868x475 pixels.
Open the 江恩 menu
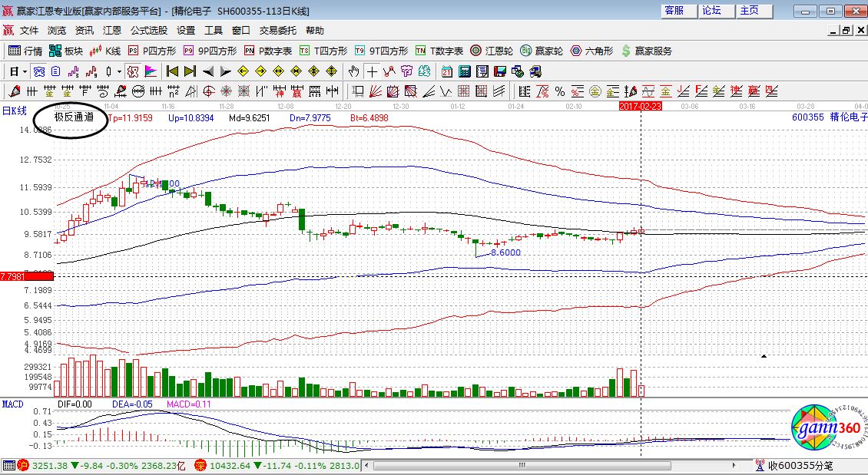(112, 31)
